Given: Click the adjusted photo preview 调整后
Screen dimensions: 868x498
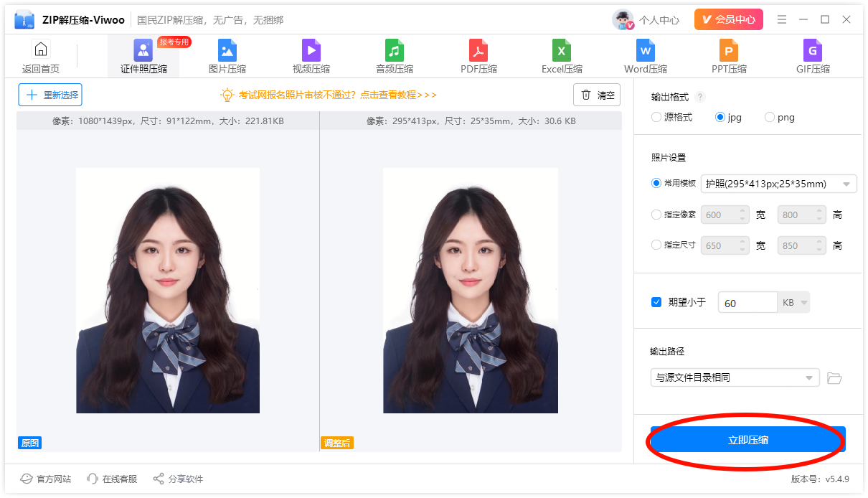Looking at the screenshot, I should click(x=471, y=291).
